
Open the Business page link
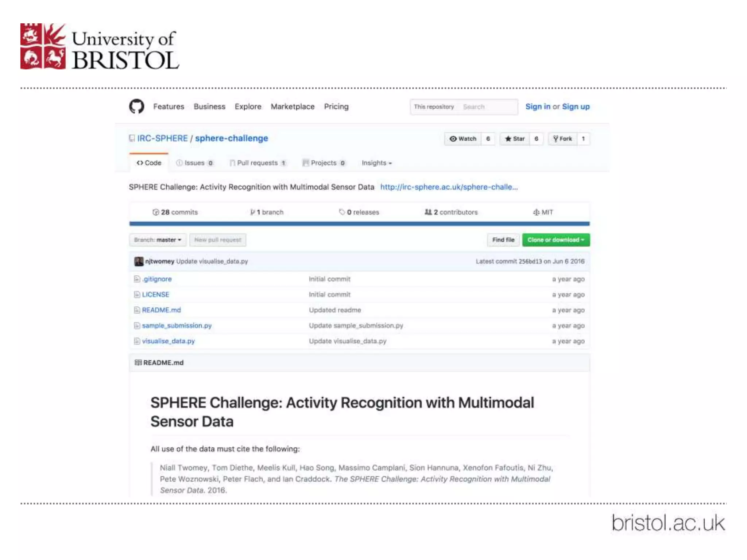[209, 106]
